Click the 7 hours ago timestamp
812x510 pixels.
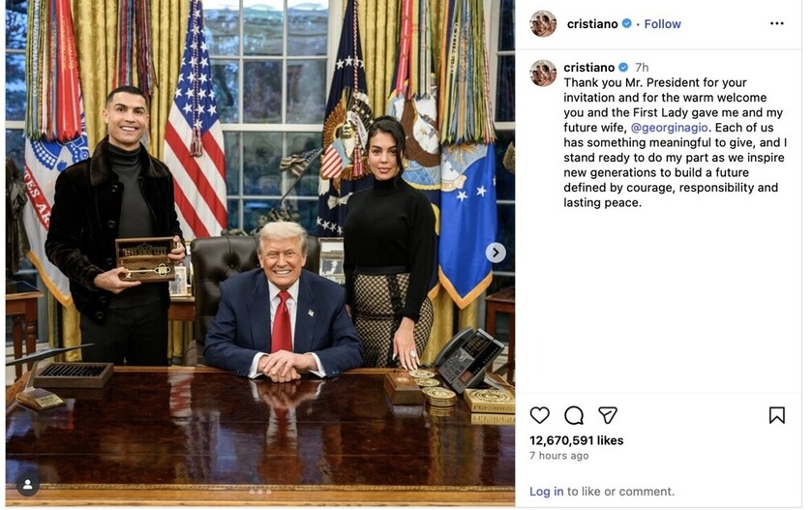click(558, 456)
